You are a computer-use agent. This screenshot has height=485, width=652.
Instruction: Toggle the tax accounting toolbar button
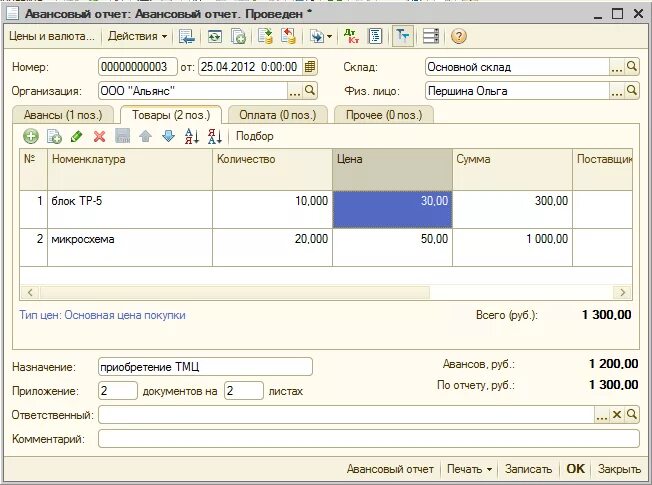click(x=403, y=36)
